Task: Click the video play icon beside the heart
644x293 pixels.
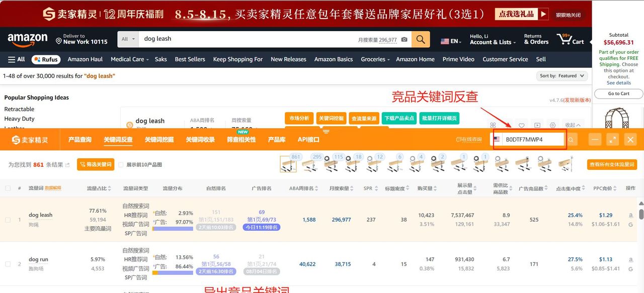Action: (x=537, y=125)
